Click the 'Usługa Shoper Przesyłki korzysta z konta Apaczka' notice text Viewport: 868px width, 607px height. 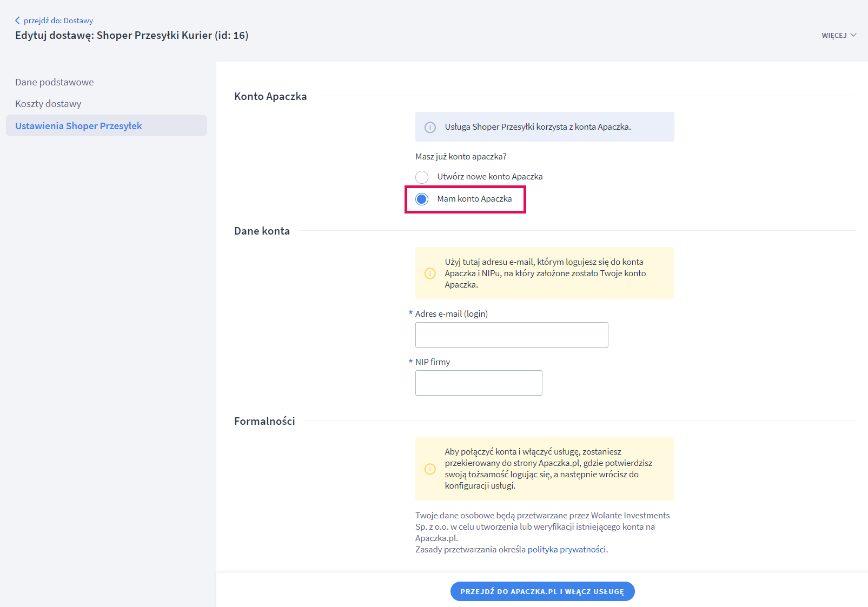click(x=538, y=127)
